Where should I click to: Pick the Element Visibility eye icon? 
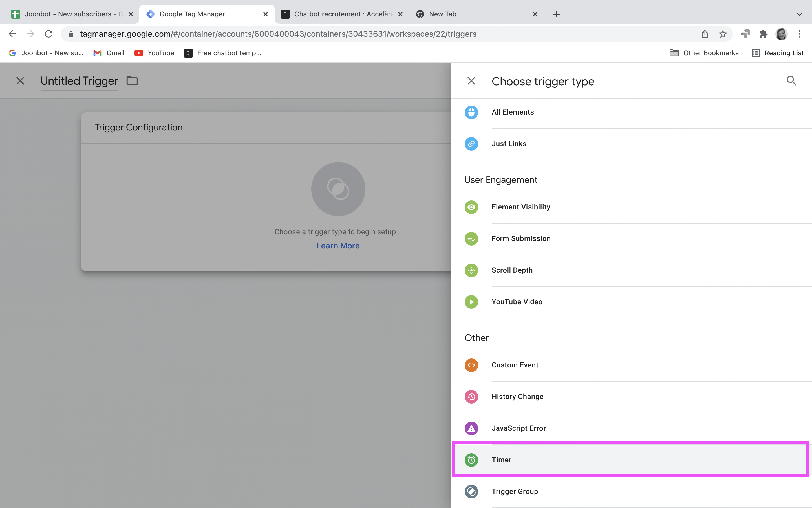pos(471,207)
